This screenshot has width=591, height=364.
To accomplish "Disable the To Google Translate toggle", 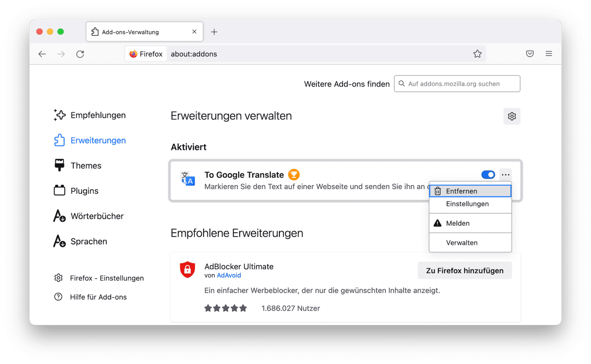I will [x=488, y=174].
